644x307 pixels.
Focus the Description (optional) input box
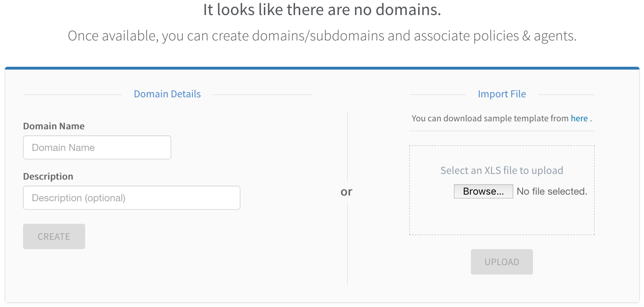[131, 198]
